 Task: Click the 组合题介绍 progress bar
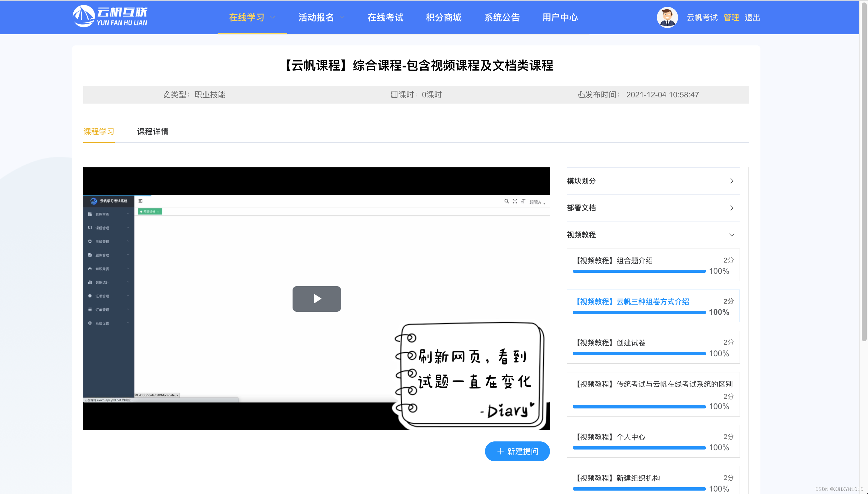[639, 271]
